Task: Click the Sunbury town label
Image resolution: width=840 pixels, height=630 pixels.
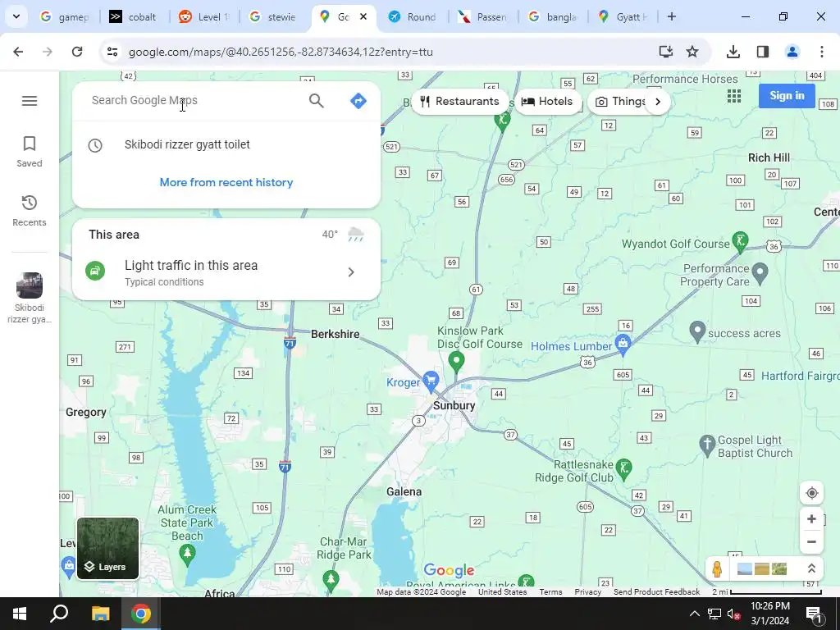Action: (x=454, y=405)
